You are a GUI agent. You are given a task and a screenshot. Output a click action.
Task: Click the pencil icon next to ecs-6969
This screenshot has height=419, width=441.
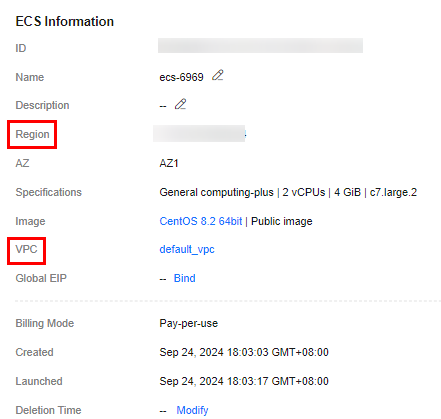coord(218,75)
